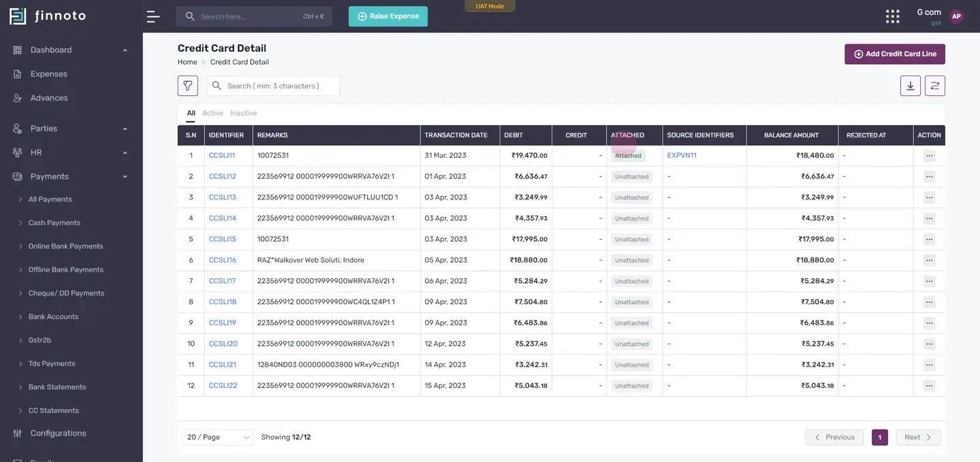Open the CCSLI16 identifier link
The width and height of the screenshot is (980, 462).
point(223,260)
